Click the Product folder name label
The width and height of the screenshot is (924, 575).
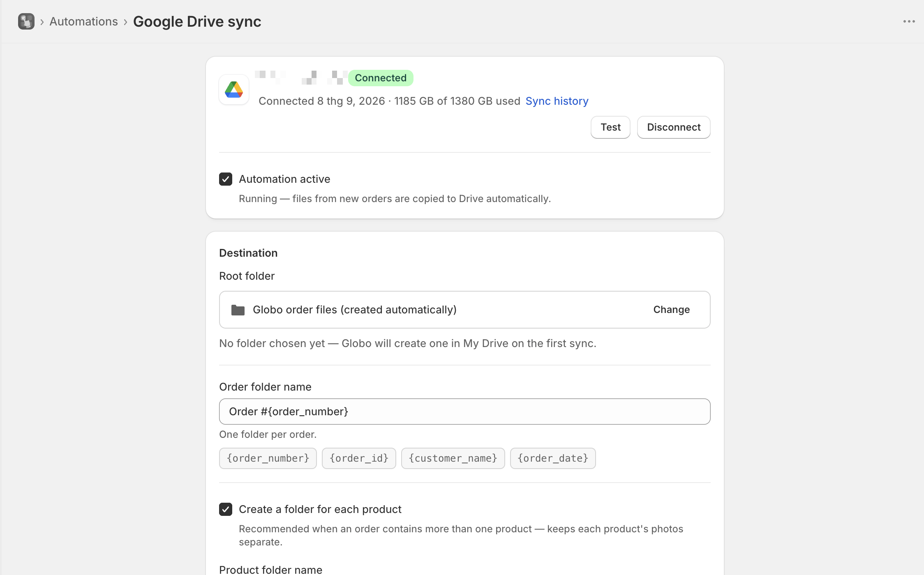(271, 570)
